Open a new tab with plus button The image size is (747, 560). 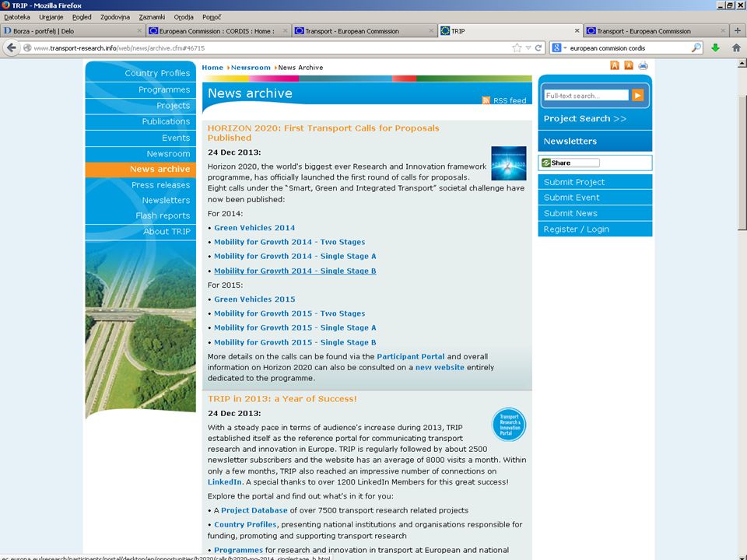tap(738, 30)
